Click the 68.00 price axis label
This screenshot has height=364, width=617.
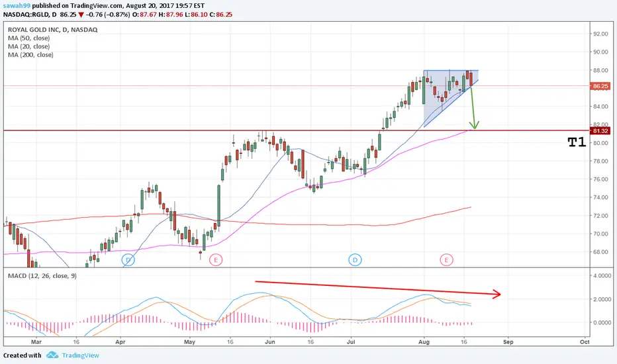[x=601, y=252]
